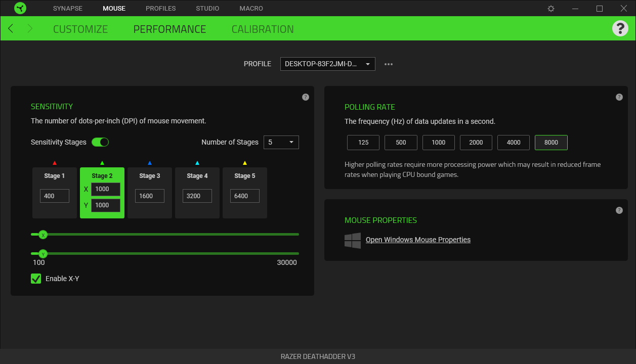This screenshot has height=364, width=636.
Task: Click yellow indicator above Stage 5
Action: [x=245, y=163]
